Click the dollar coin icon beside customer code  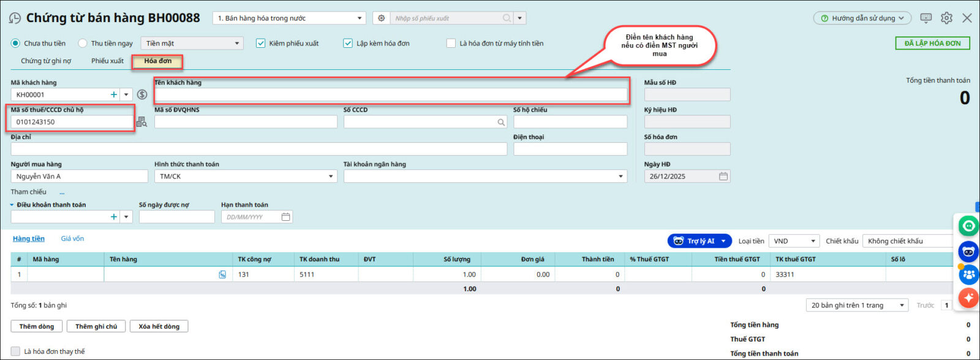pos(142,94)
